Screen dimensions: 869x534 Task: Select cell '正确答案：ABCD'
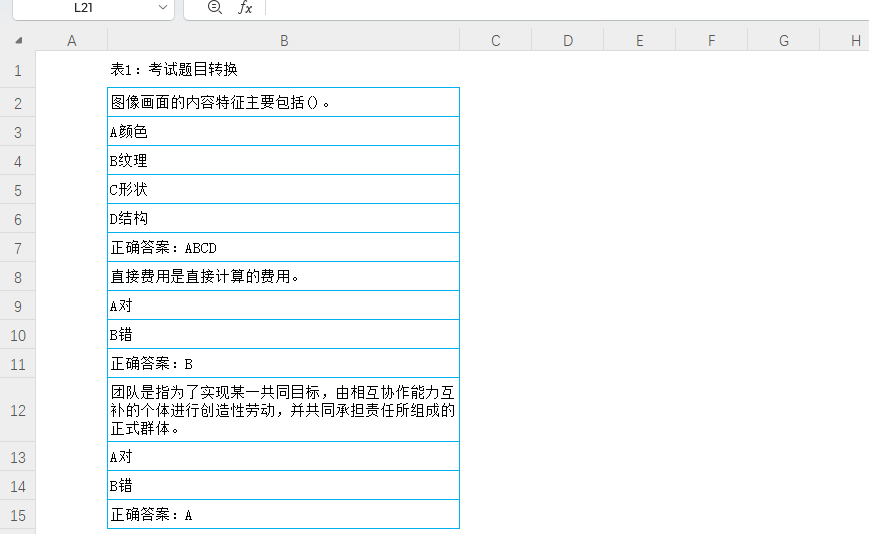(284, 248)
